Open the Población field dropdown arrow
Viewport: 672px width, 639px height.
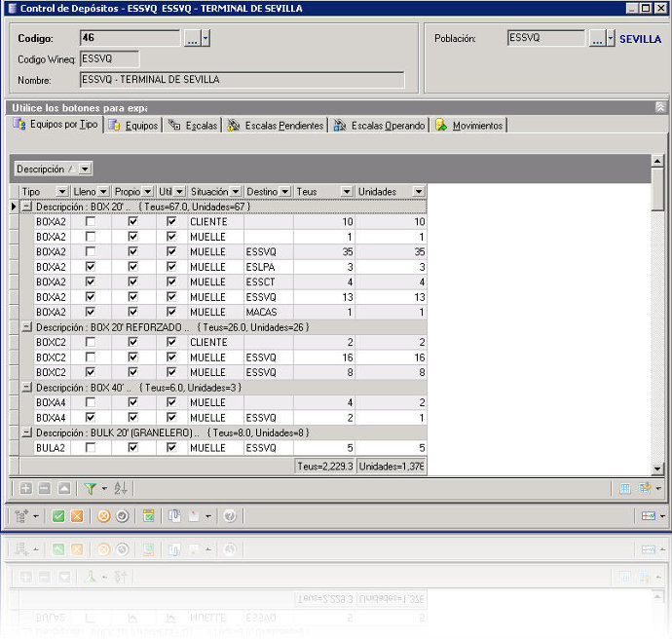click(611, 38)
